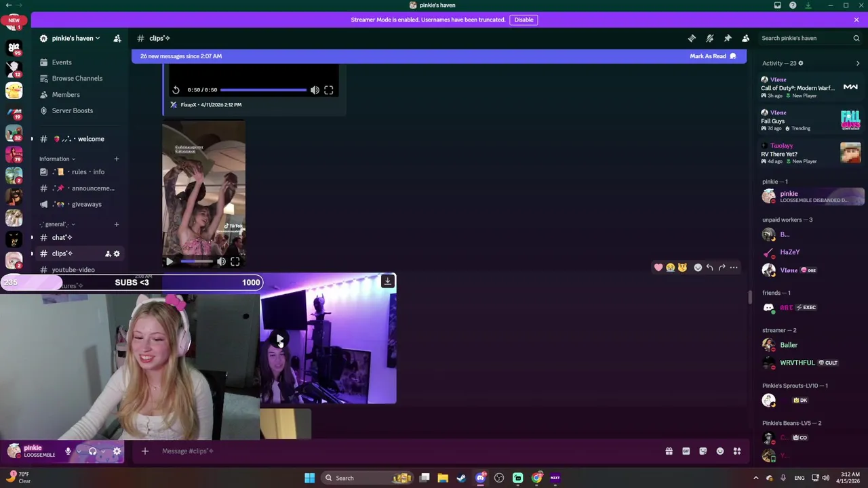This screenshot has width=868, height=488.
Task: Replay the top video with restart icon
Action: [x=176, y=90]
